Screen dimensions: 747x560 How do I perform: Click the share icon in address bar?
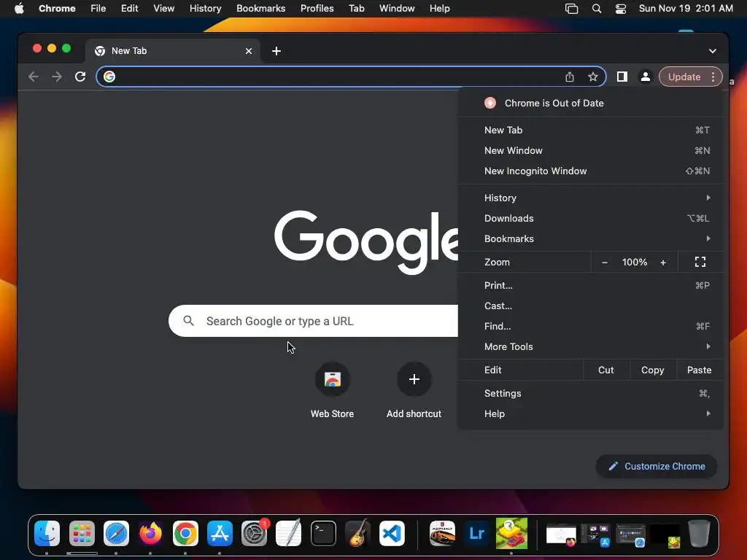point(570,77)
